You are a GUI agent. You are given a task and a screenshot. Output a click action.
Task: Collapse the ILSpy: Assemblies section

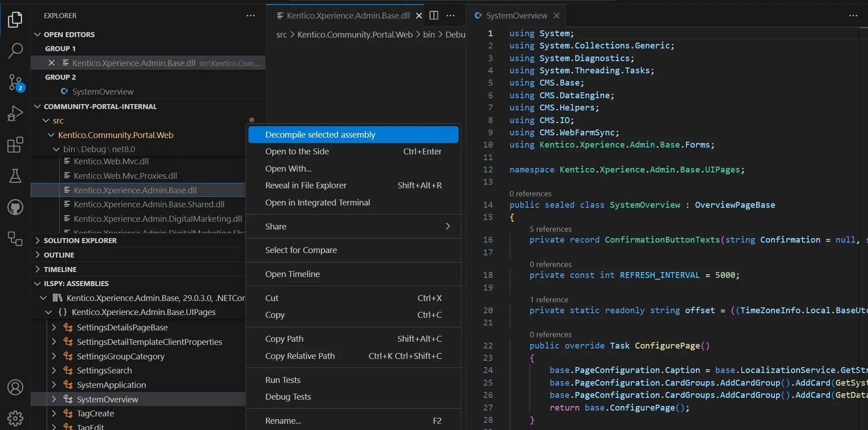click(x=38, y=283)
